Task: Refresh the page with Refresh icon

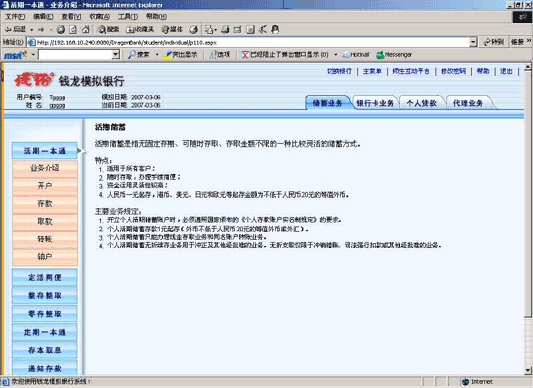Action: click(73, 30)
